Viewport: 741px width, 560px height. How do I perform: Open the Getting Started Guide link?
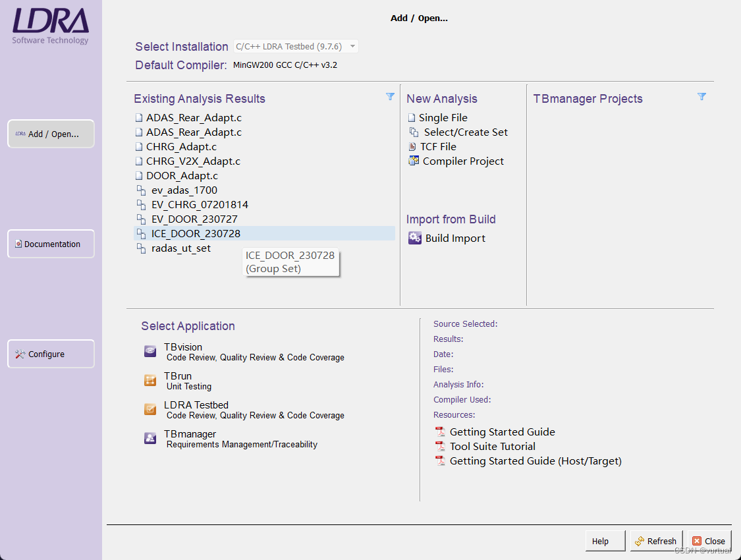tap(503, 432)
